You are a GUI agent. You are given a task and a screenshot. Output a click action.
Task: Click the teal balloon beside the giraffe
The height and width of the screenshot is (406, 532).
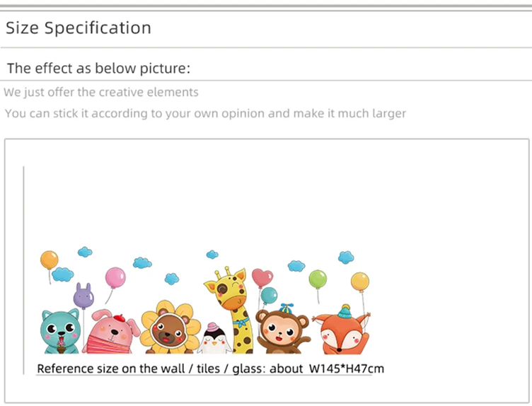tap(269, 296)
